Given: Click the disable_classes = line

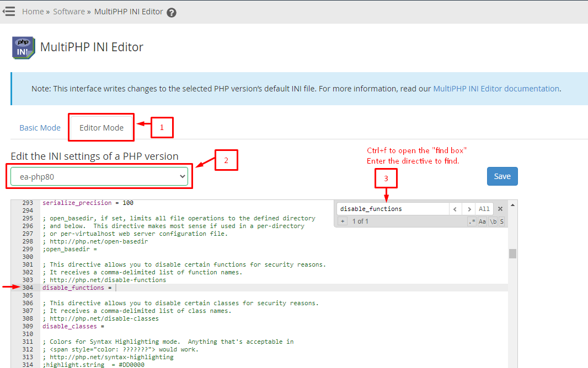Looking at the screenshot, I should tap(73, 327).
